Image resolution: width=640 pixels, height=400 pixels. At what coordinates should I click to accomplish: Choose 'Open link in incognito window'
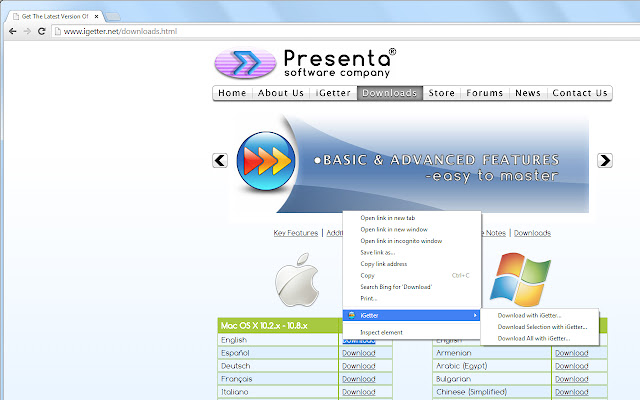pos(412,241)
